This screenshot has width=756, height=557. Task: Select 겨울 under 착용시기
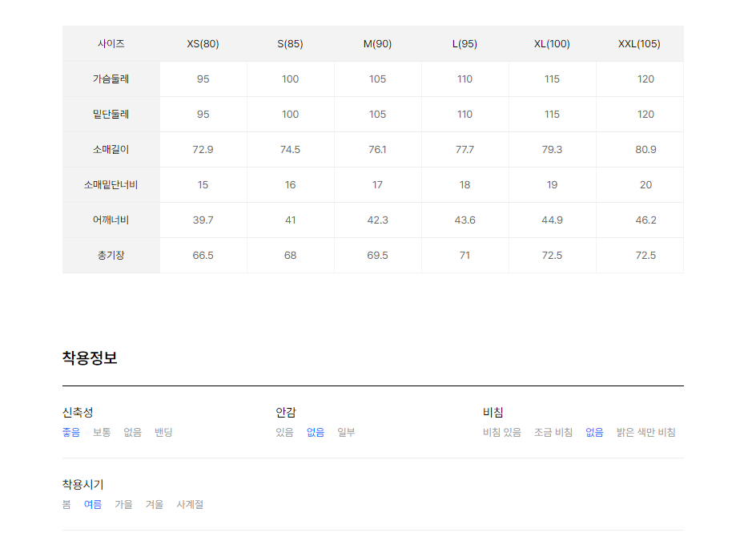pyautogui.click(x=155, y=504)
